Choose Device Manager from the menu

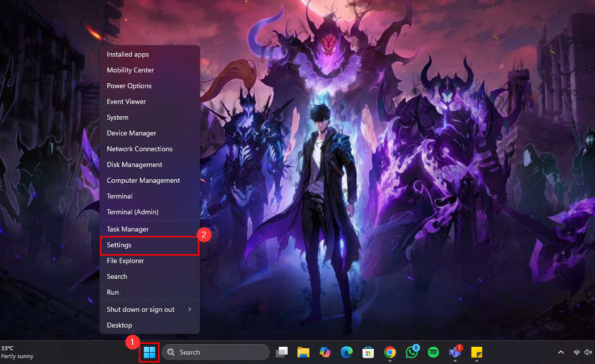coord(132,133)
